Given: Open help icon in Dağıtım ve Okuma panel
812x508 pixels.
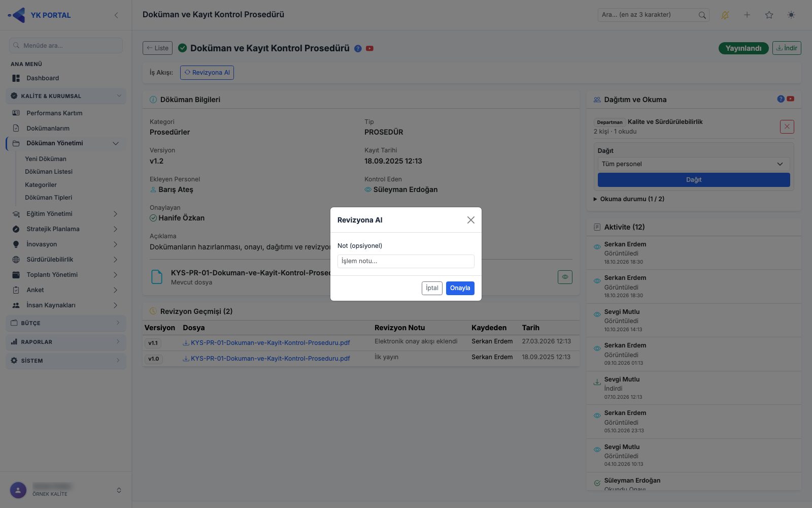Looking at the screenshot, I should coord(781,99).
